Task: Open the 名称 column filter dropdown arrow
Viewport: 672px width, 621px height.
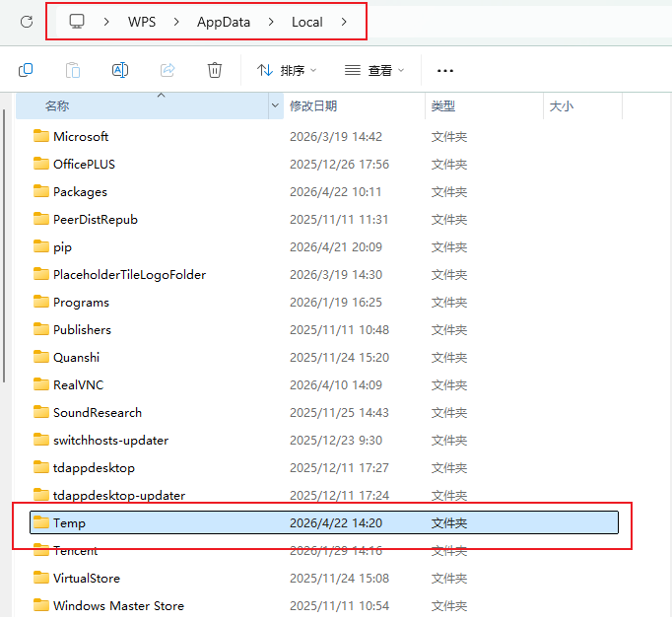Action: tap(275, 105)
